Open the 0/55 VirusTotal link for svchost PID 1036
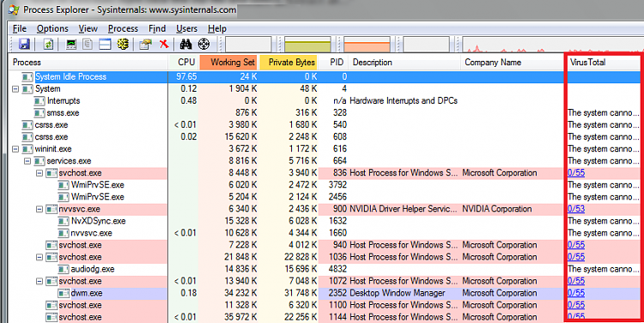Viewport: 644px width, 323px height. [x=576, y=257]
